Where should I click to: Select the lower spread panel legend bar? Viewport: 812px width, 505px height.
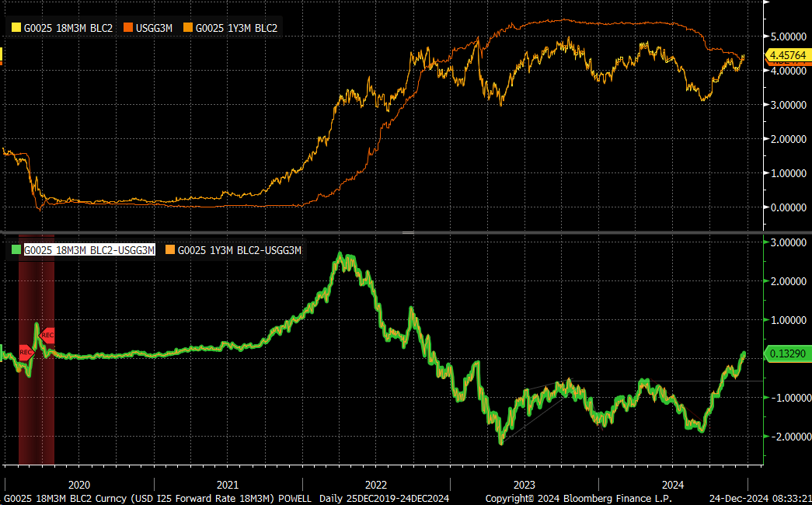click(155, 250)
